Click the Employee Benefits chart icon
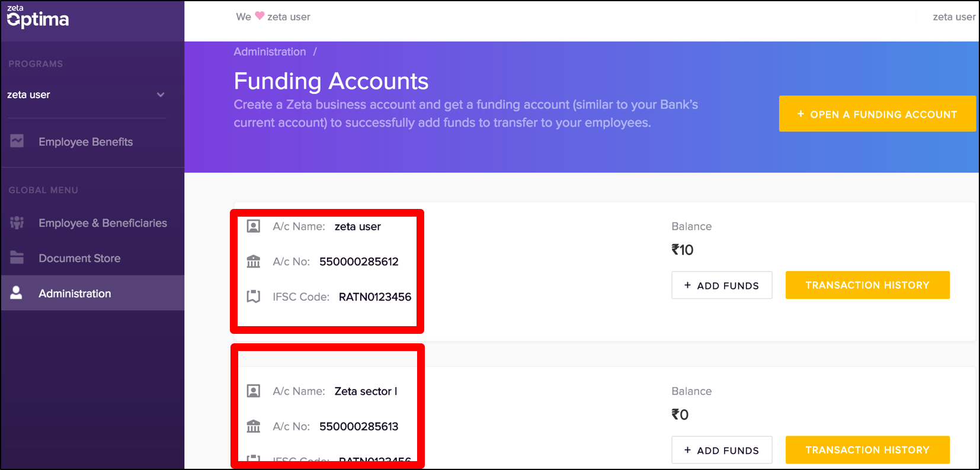The image size is (980, 470). pyautogui.click(x=17, y=141)
